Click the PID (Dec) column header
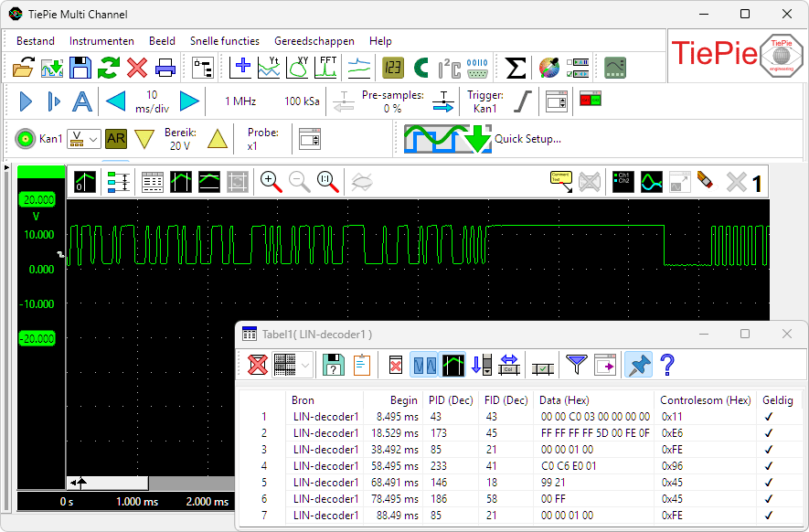The height and width of the screenshot is (532, 809). pos(451,399)
